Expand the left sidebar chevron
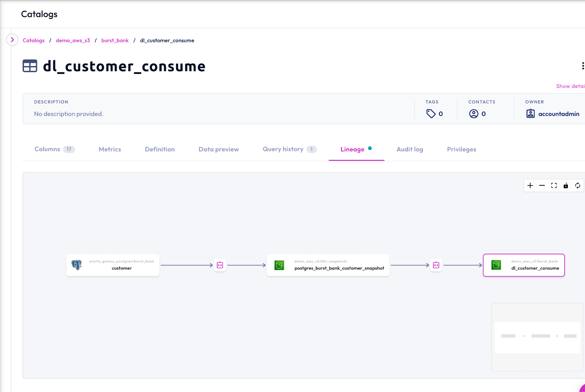 point(12,40)
